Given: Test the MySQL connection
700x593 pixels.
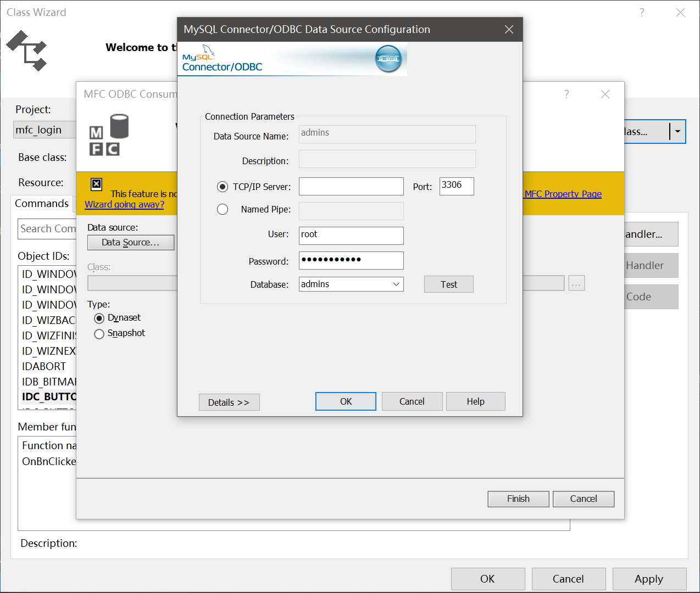Looking at the screenshot, I should pos(449,284).
